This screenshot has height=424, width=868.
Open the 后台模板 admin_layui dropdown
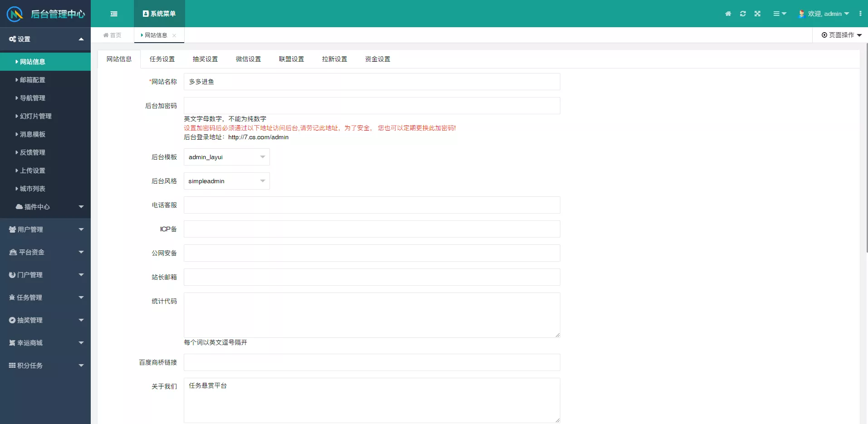226,157
